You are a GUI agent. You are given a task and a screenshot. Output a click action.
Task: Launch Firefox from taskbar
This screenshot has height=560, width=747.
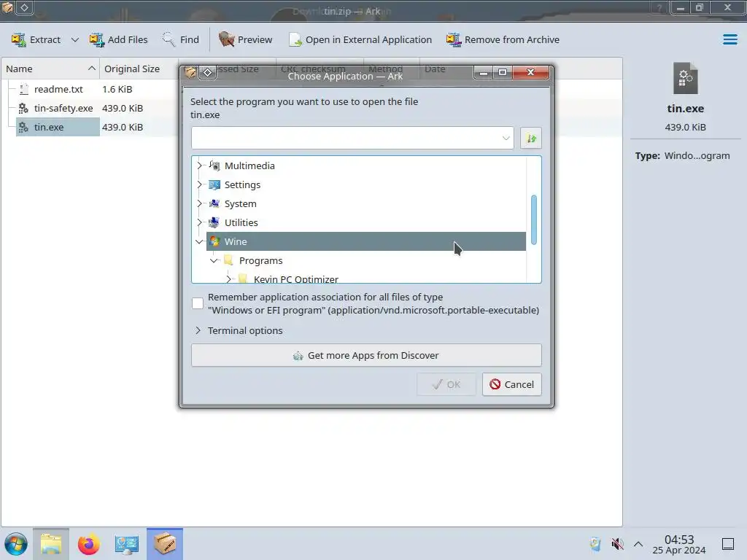coord(88,544)
